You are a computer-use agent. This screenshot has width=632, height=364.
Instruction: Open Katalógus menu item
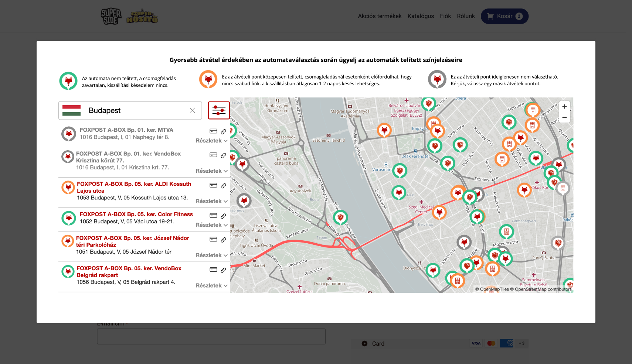coord(421,16)
